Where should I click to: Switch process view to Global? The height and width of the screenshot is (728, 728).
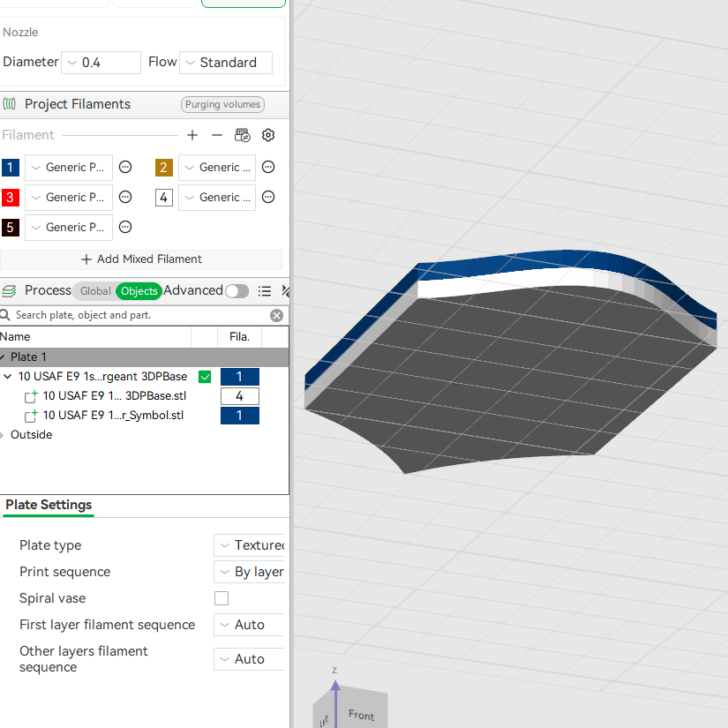tap(95, 291)
